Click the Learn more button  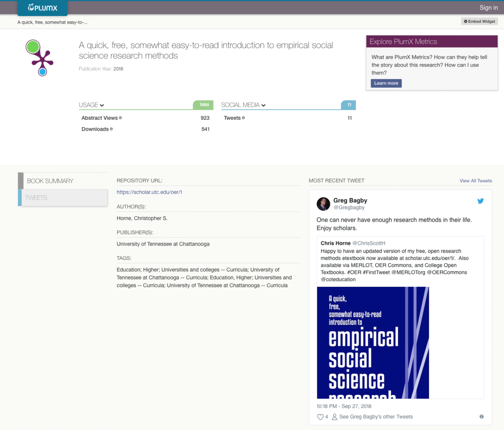click(x=386, y=83)
